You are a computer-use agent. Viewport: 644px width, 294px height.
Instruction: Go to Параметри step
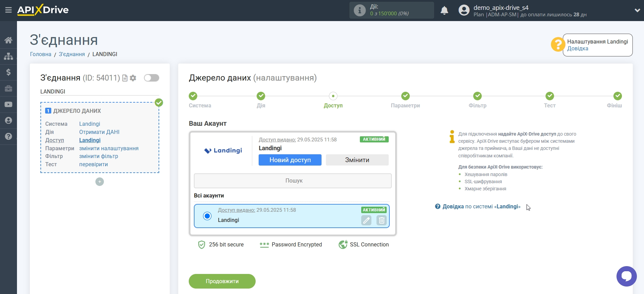[405, 96]
